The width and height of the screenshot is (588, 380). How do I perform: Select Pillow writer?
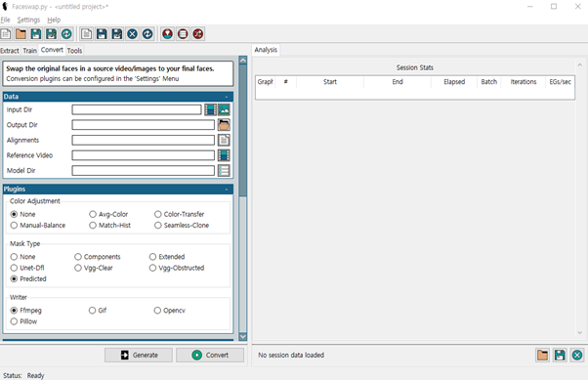(23, 321)
